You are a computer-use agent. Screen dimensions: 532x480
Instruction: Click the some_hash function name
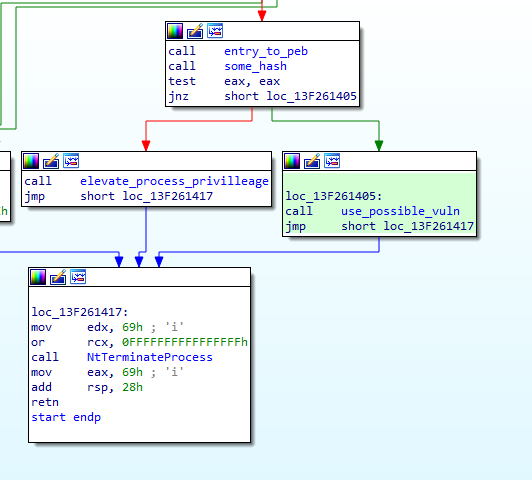(255, 66)
